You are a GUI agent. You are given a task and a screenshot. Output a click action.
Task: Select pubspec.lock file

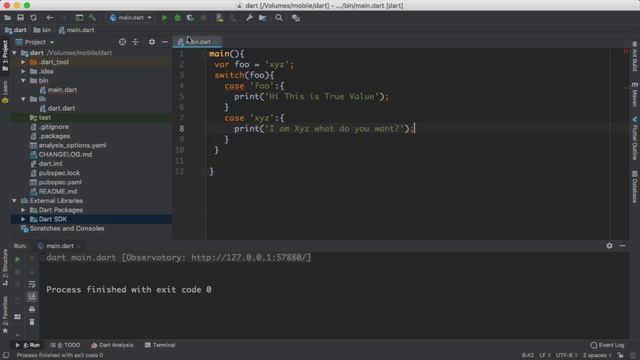(55, 173)
